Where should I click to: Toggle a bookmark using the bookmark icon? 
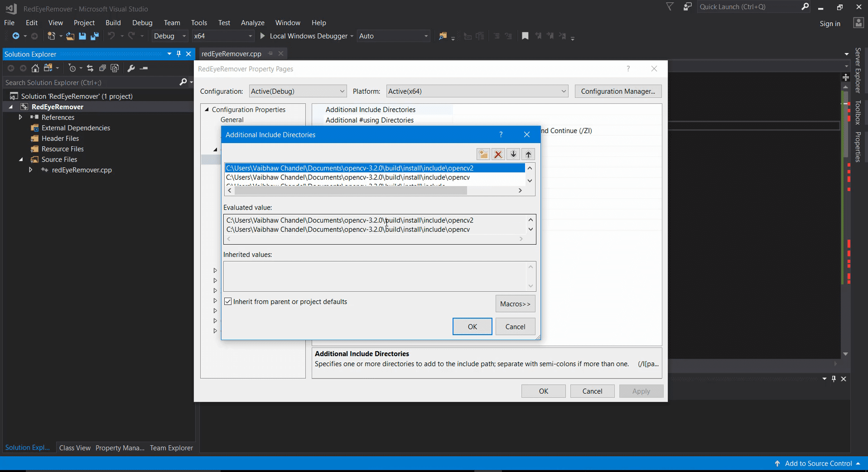(525, 36)
